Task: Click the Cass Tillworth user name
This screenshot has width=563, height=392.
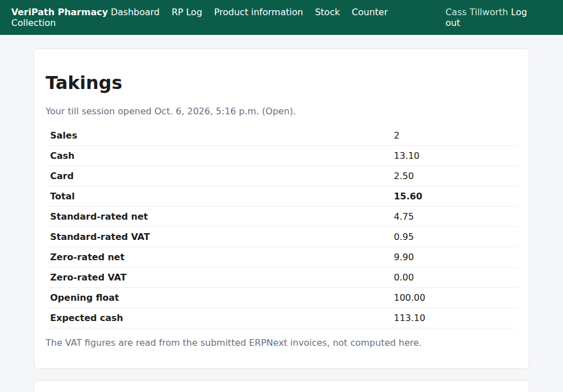Action: 476,12
